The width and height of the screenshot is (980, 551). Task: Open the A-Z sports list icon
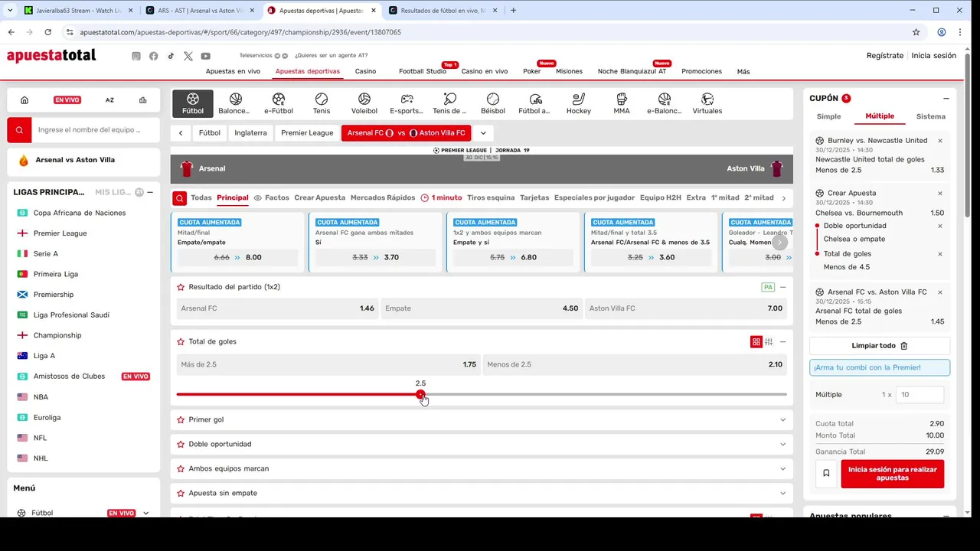pos(109,100)
